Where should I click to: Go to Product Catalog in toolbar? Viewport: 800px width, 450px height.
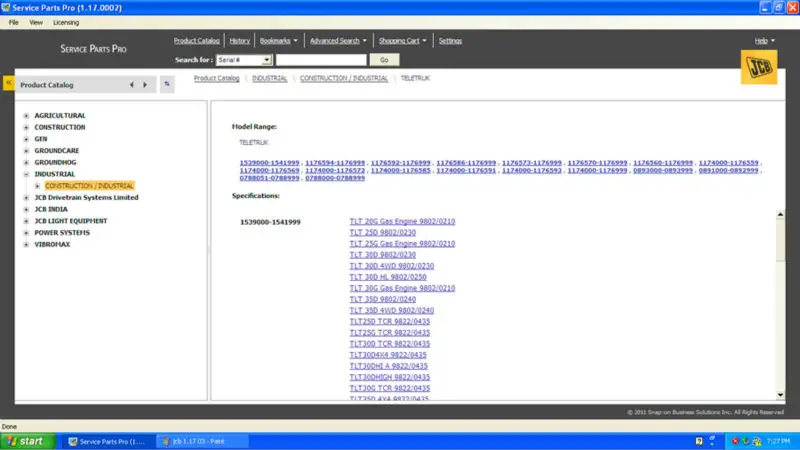click(196, 41)
